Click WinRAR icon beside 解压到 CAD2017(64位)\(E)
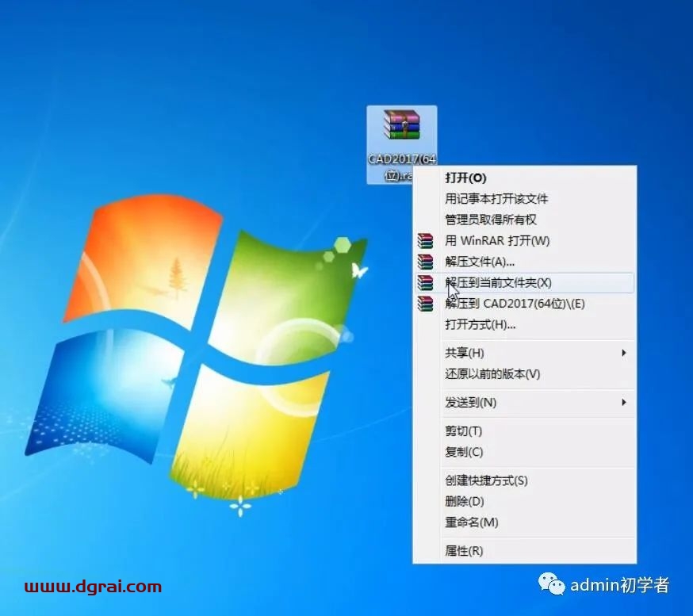This screenshot has height=616, width=693. 425,304
